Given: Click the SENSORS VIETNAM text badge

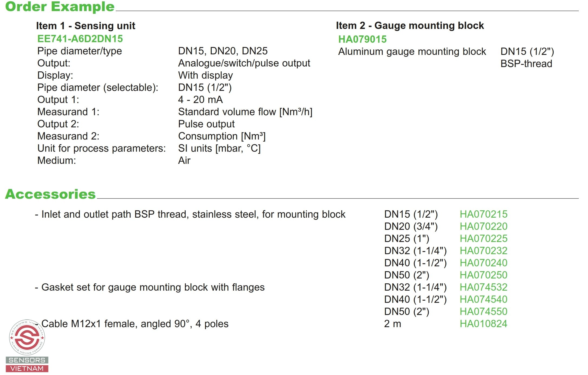Looking at the screenshot, I should coord(27,364).
